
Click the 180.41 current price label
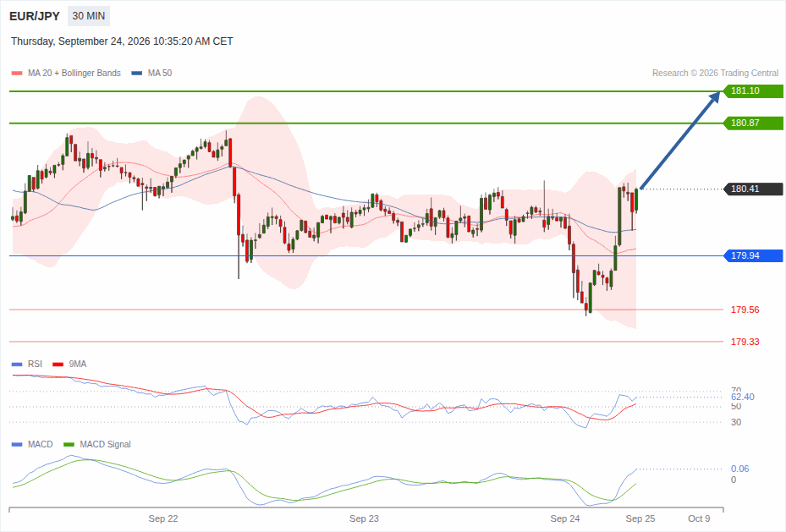click(753, 189)
